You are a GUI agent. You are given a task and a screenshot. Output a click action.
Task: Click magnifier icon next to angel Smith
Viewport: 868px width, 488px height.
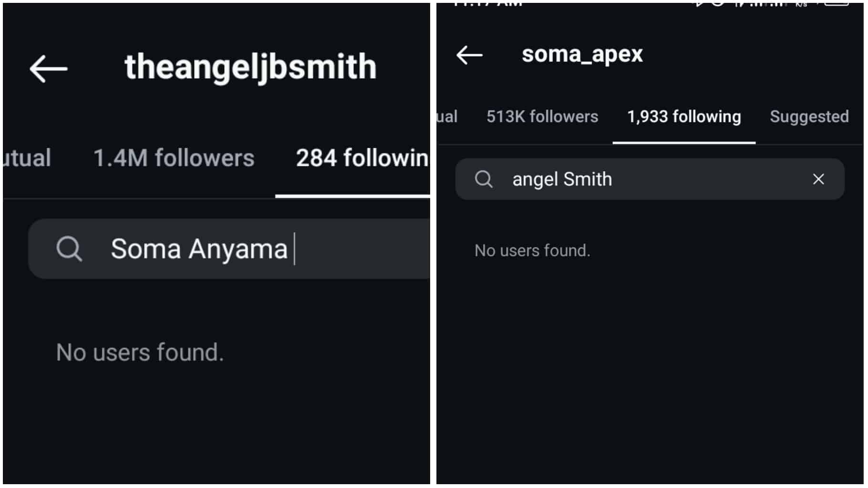[x=483, y=179]
